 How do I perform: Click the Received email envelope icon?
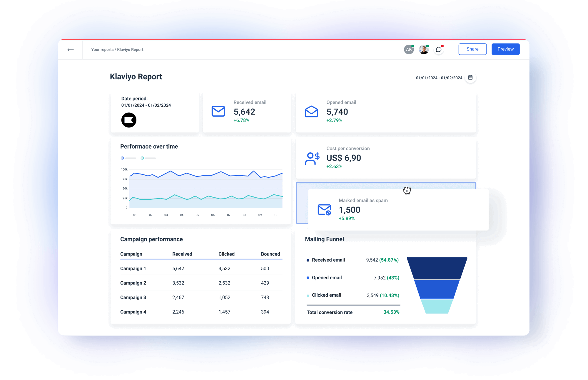coord(218,112)
